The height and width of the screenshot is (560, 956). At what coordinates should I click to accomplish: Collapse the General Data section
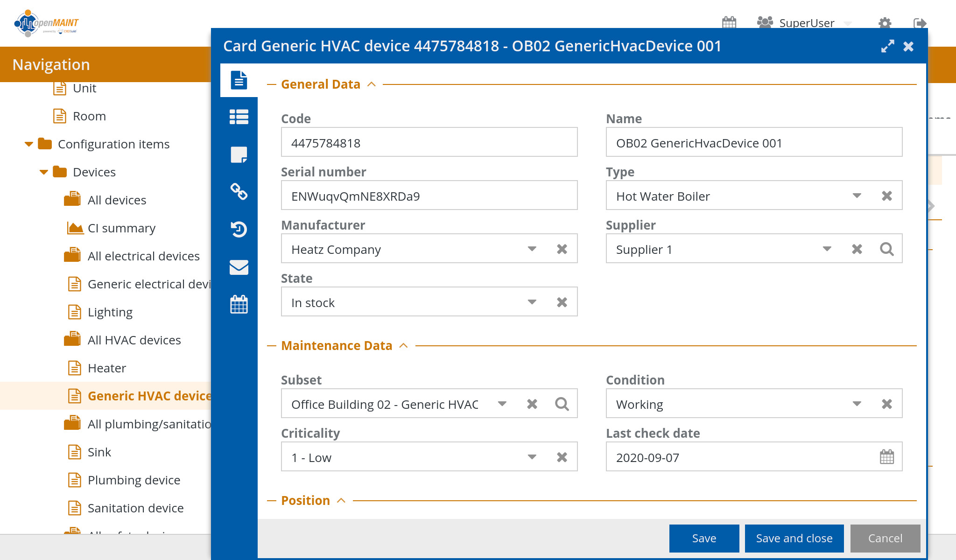pyautogui.click(x=372, y=84)
